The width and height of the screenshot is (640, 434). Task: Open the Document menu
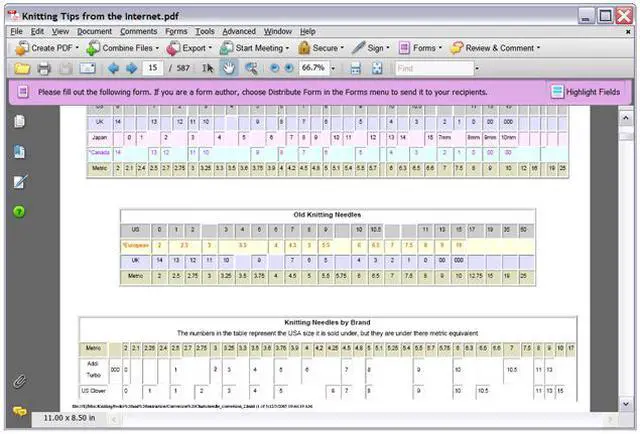95,32
